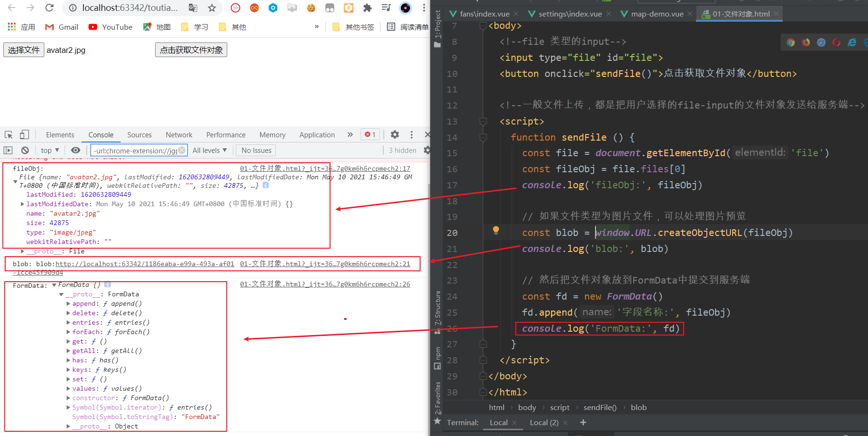Open preview in Opera from WebStorm
This screenshot has width=868, height=436.
point(836,42)
